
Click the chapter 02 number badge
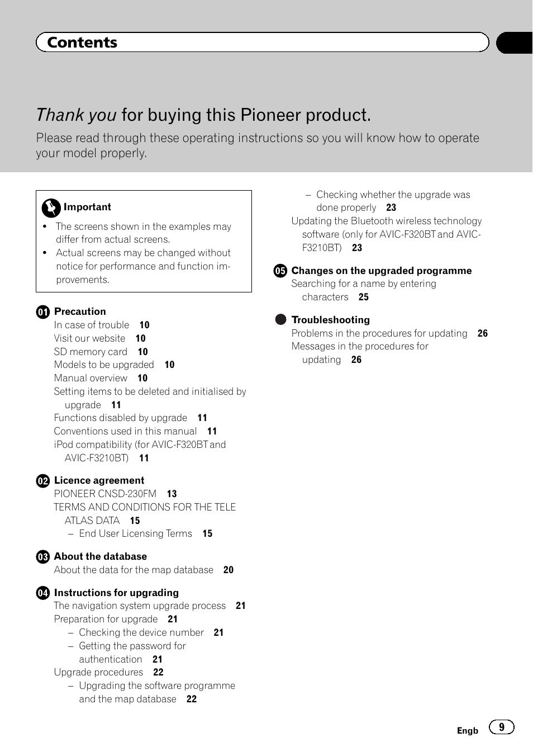43,481
